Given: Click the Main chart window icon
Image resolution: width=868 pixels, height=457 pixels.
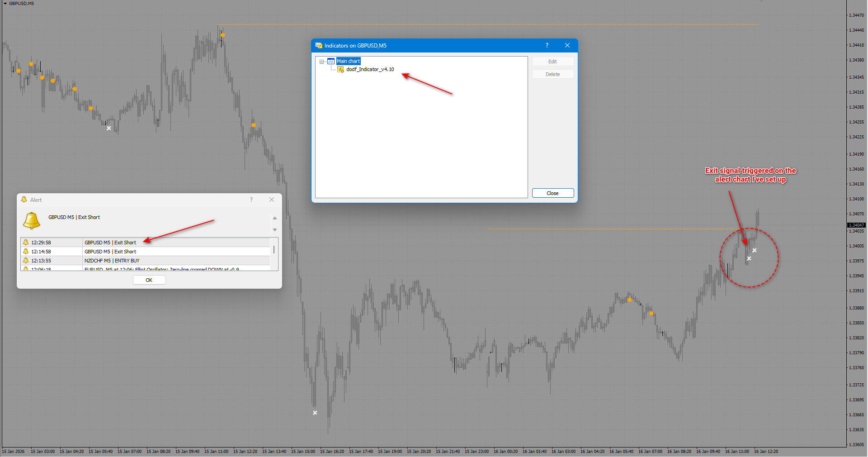Looking at the screenshot, I should pos(331,61).
